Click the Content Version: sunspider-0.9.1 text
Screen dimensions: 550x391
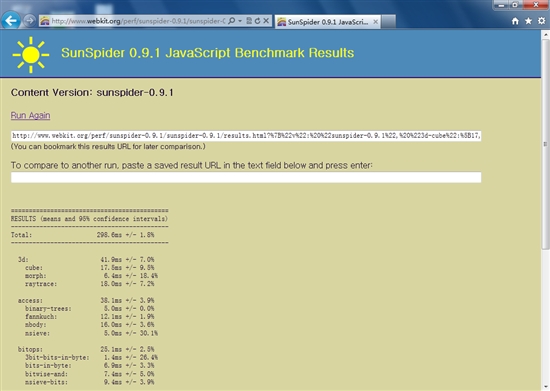click(92, 93)
